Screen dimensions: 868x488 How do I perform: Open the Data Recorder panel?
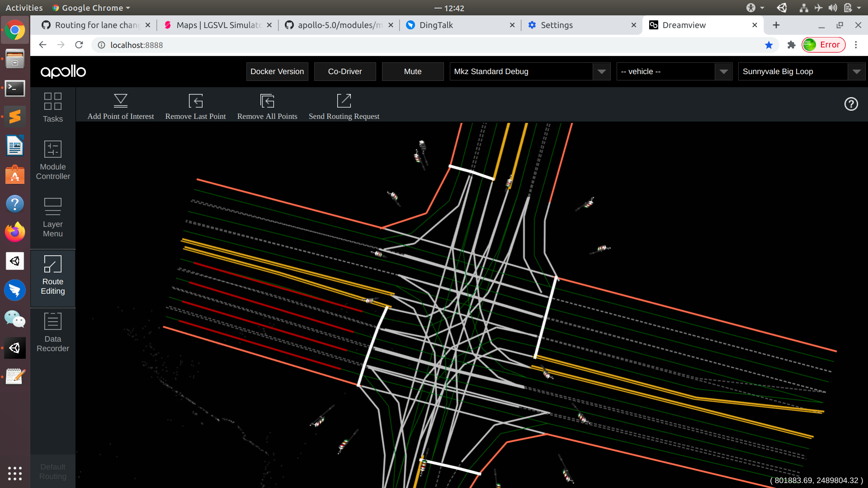pos(53,332)
